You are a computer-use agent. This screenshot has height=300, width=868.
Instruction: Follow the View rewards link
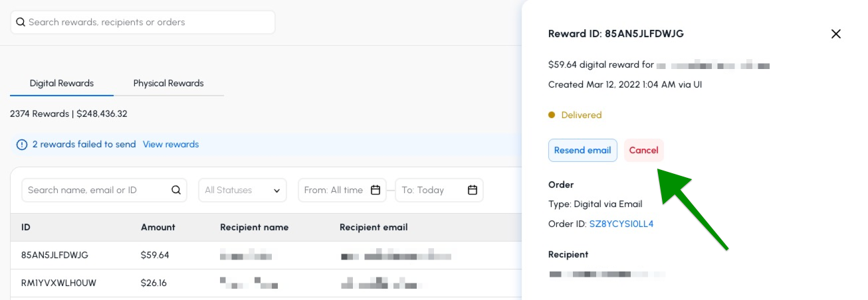pyautogui.click(x=171, y=145)
